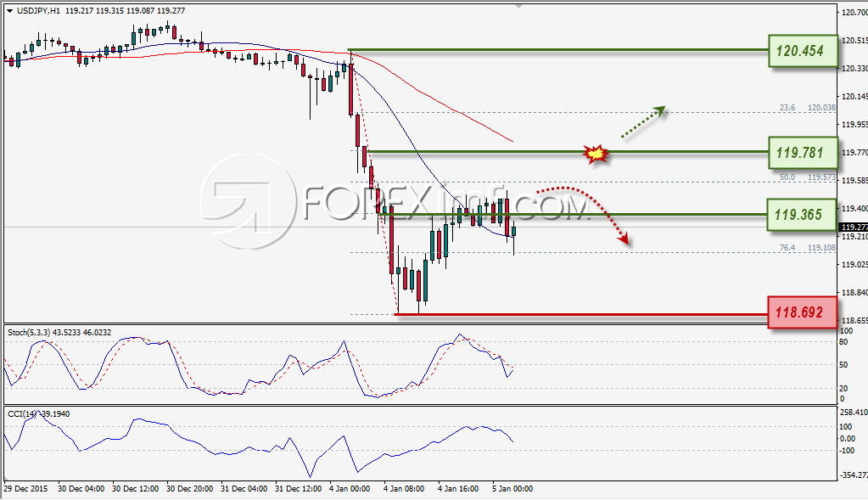Open the chart menu triangle beside USDJPY,H1
Screen dimensions: 868x500
pyautogui.click(x=9, y=11)
